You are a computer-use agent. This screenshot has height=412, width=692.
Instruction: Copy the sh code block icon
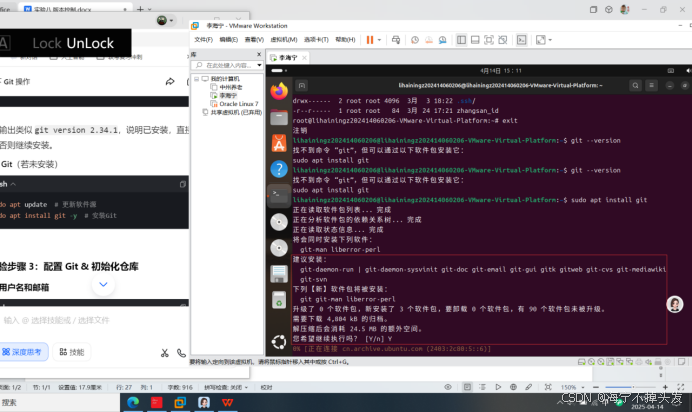[183, 184]
